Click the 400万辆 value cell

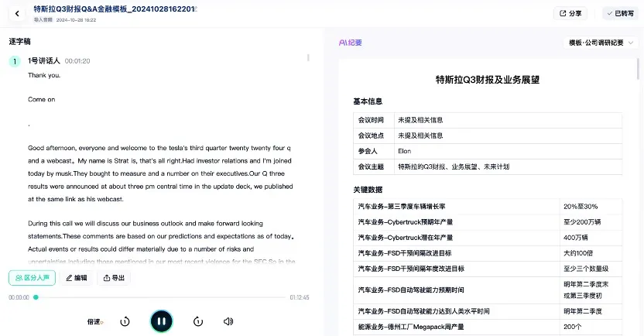tap(591, 238)
